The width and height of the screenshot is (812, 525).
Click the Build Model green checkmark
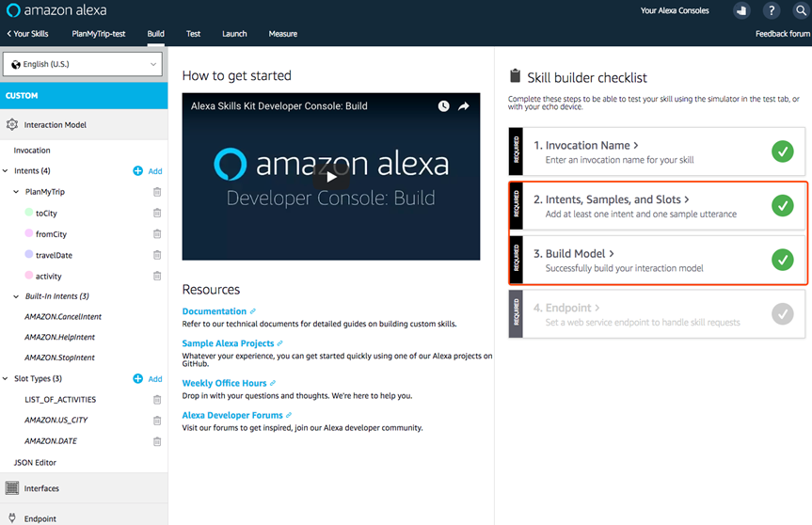coord(783,260)
